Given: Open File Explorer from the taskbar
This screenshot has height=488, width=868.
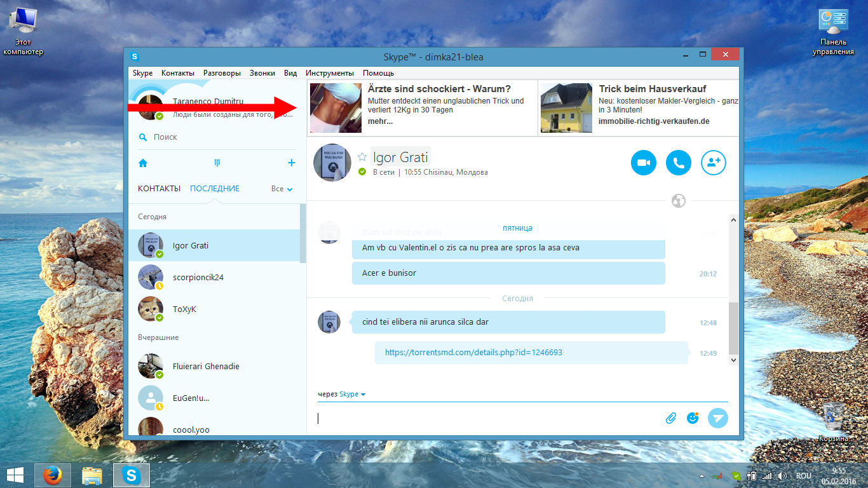Looking at the screenshot, I should click(x=92, y=475).
